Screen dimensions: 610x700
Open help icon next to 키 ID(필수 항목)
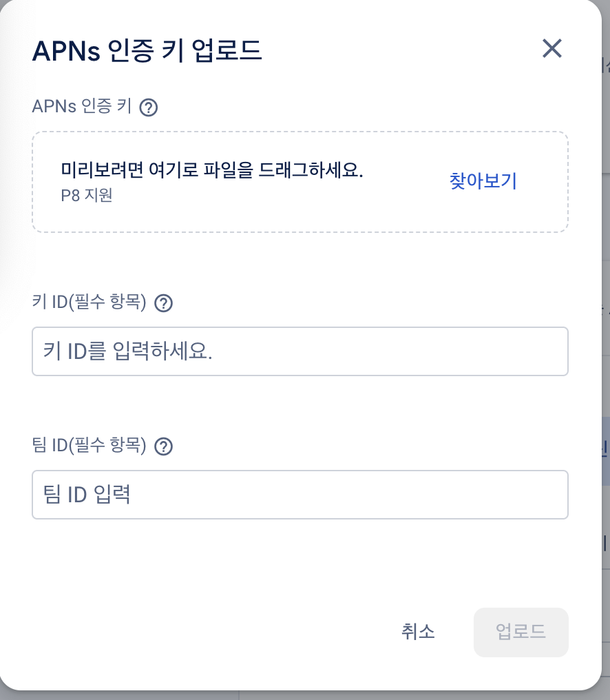[x=163, y=303]
